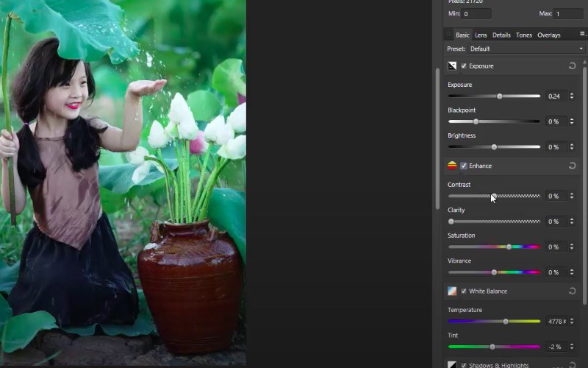Click the Exposure value field 0.24

556,96
